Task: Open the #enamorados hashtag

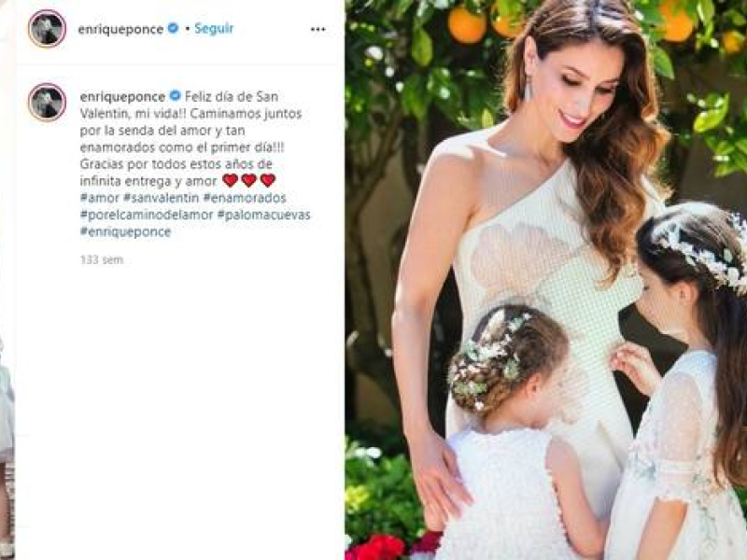Action: coord(245,198)
